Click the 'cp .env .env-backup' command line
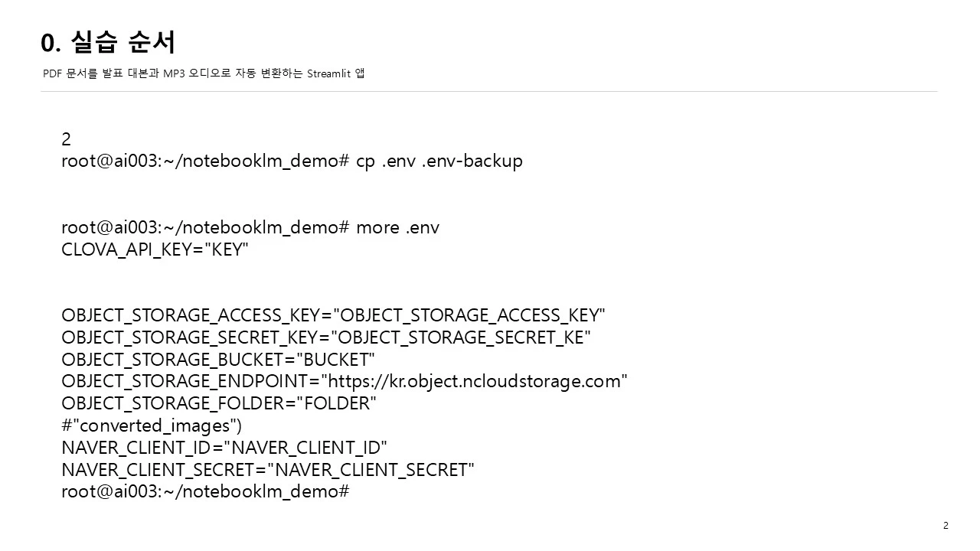Screen dimensions: 980x551 pyautogui.click(x=292, y=161)
